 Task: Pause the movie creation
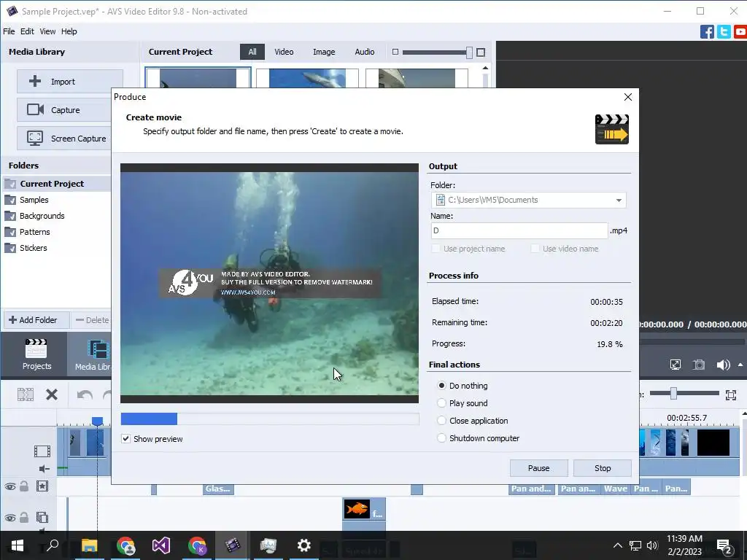tap(539, 468)
